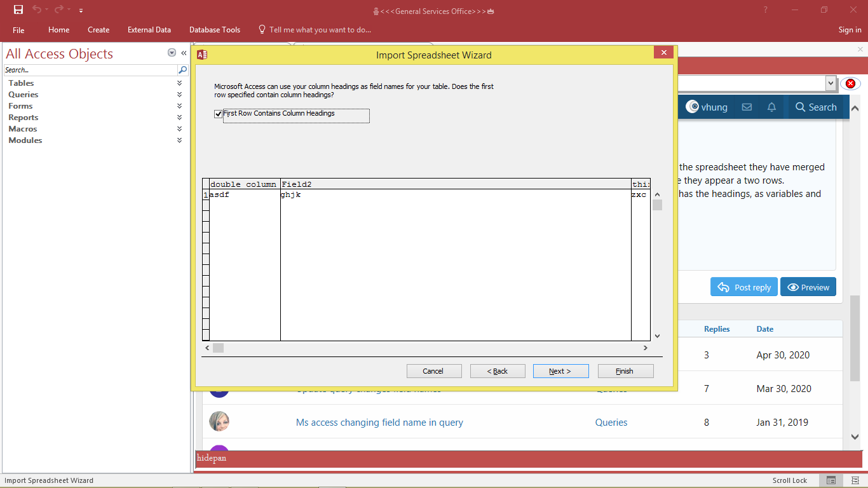Image resolution: width=868 pixels, height=488 pixels.
Task: Click the Queries link for the Jan 31, 2019 thread
Action: pyautogui.click(x=611, y=423)
